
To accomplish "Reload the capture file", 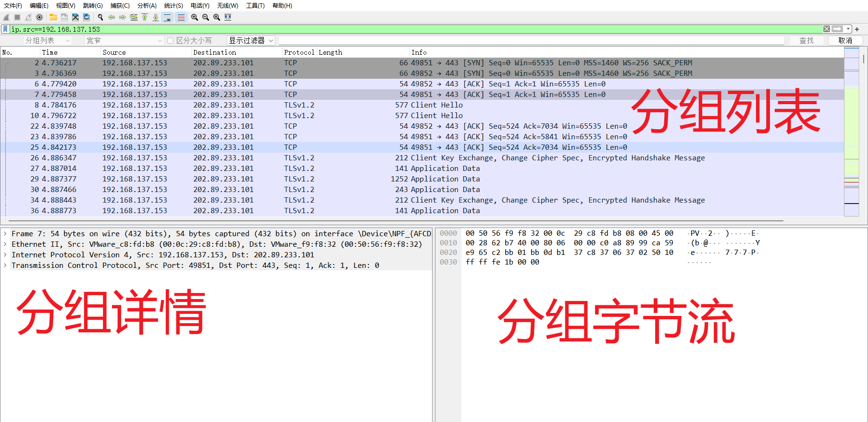I will tap(87, 17).
